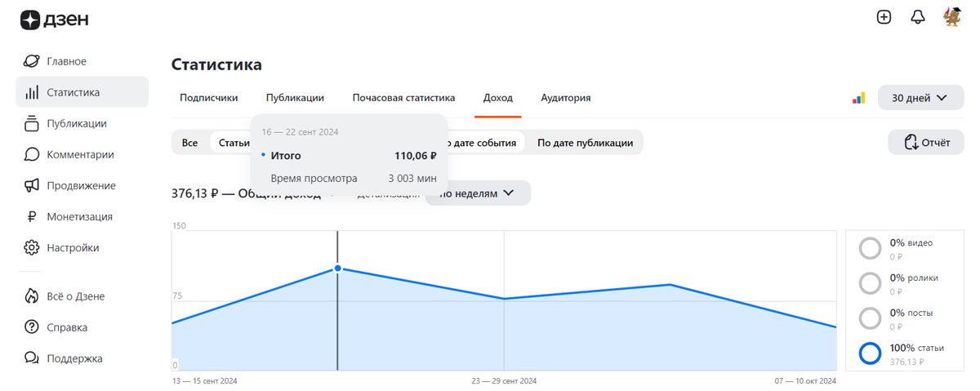Click the 07 — 10 окт 2024 axis label
Viewport: 980px width, 391px height.
(805, 380)
